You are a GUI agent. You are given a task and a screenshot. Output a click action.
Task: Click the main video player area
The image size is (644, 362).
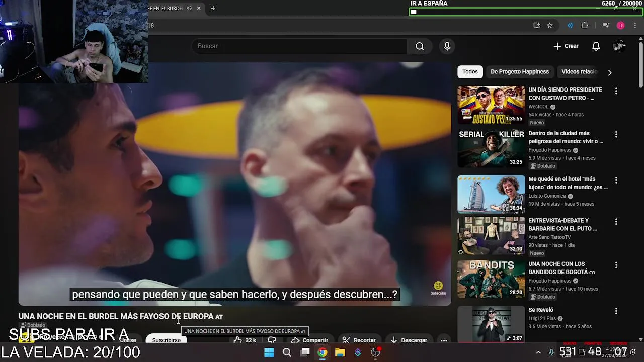(234, 184)
